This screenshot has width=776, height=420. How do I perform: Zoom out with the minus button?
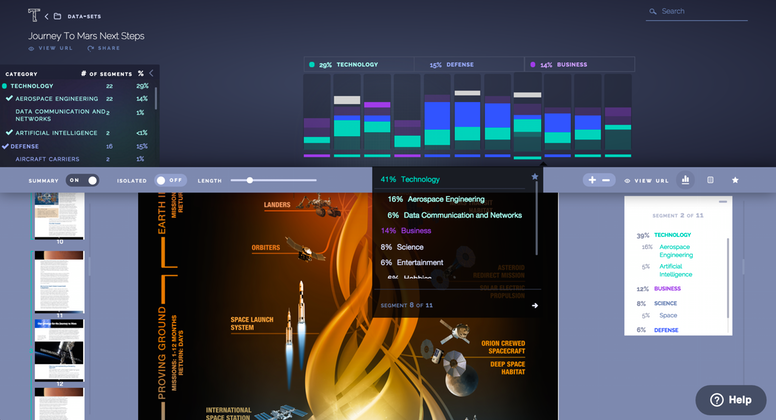(x=606, y=180)
